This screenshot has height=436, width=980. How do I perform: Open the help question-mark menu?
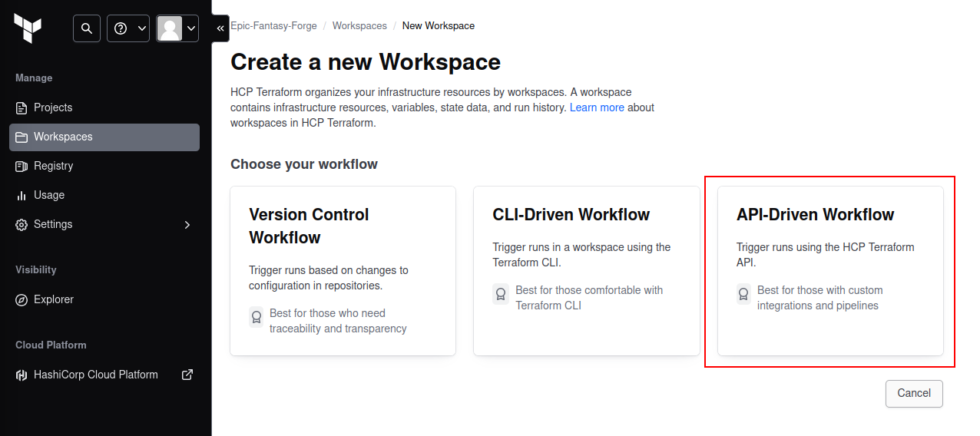[128, 28]
